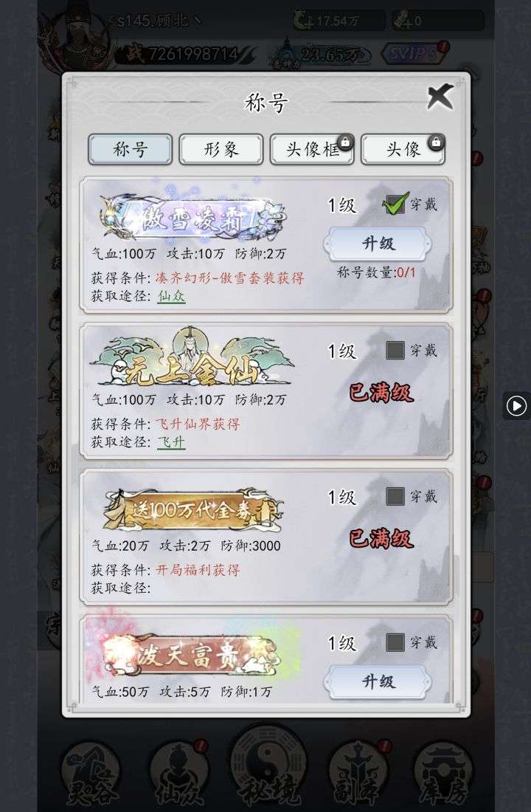Switch to the 形象 tab
The width and height of the screenshot is (531, 812).
click(x=221, y=150)
